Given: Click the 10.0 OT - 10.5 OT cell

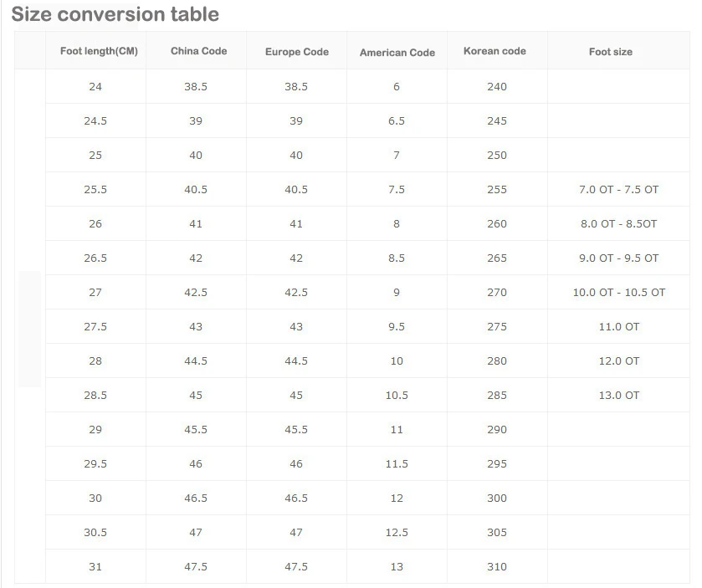Looking at the screenshot, I should pyautogui.click(x=618, y=293).
